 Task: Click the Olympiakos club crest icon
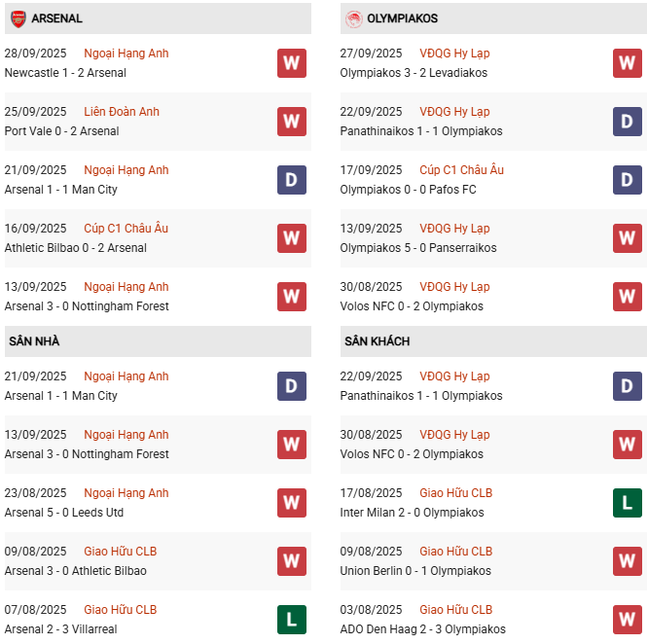pyautogui.click(x=354, y=18)
